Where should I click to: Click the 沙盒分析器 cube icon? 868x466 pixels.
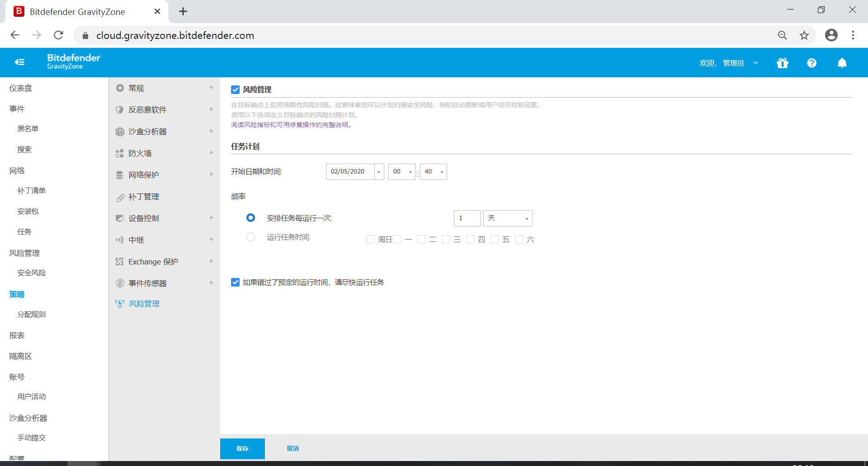pyautogui.click(x=120, y=132)
